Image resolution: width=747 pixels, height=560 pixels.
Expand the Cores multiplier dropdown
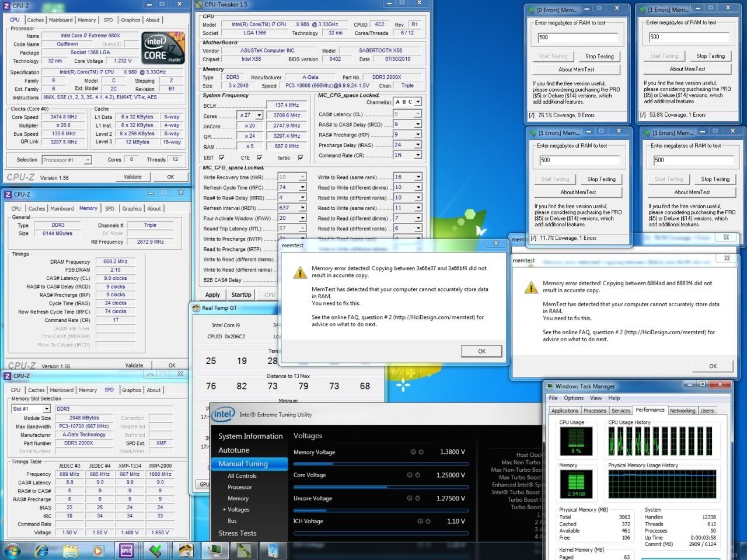[x=258, y=116]
